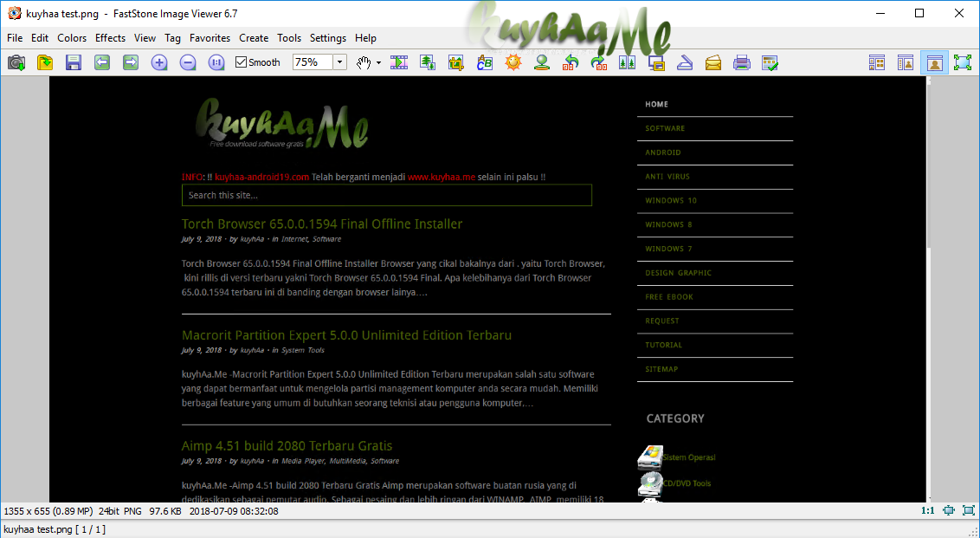Click the Email envelope icon
The height and width of the screenshot is (538, 980).
[x=713, y=62]
